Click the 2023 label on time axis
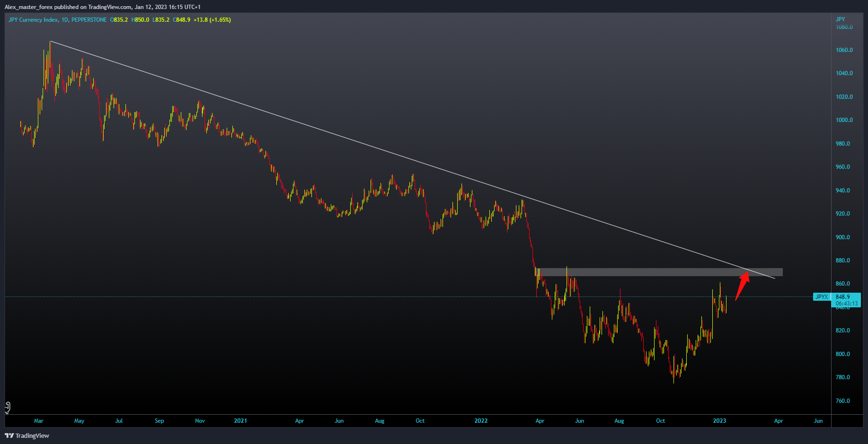This screenshot has width=868, height=444. coord(719,421)
